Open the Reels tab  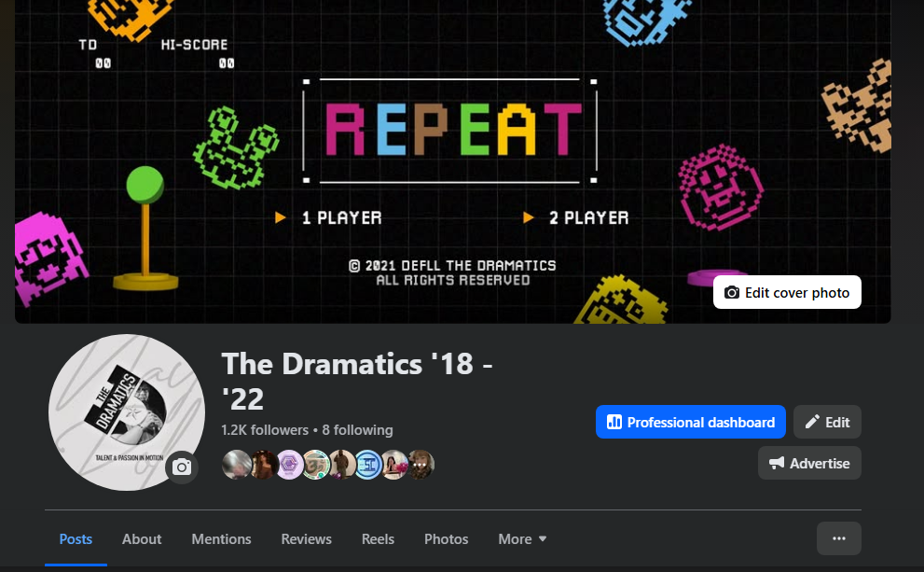click(378, 539)
